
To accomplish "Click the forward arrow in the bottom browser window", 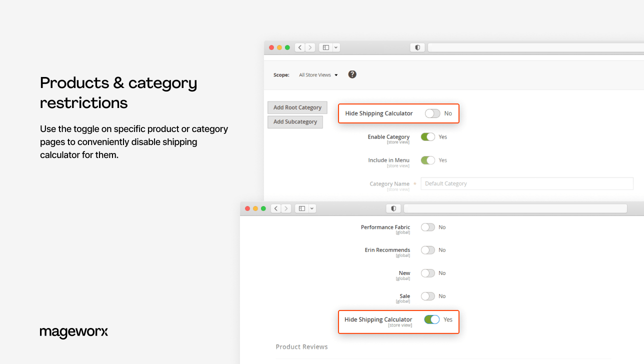I will coord(285,208).
